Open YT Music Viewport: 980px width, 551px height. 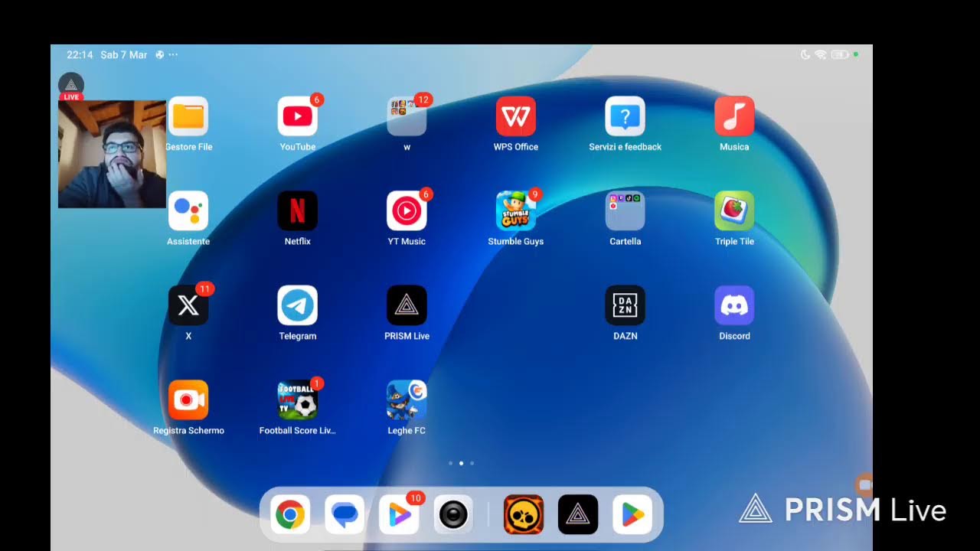[x=407, y=210]
